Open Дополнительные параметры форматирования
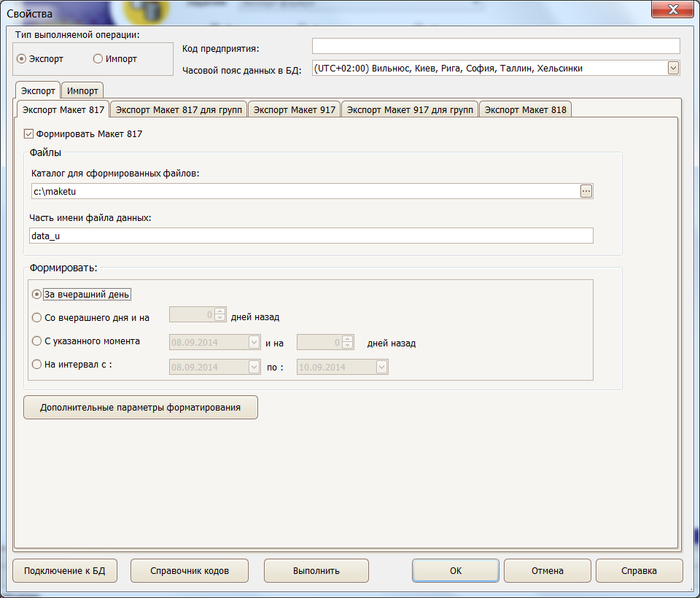Viewport: 700px width, 598px height. [x=140, y=408]
